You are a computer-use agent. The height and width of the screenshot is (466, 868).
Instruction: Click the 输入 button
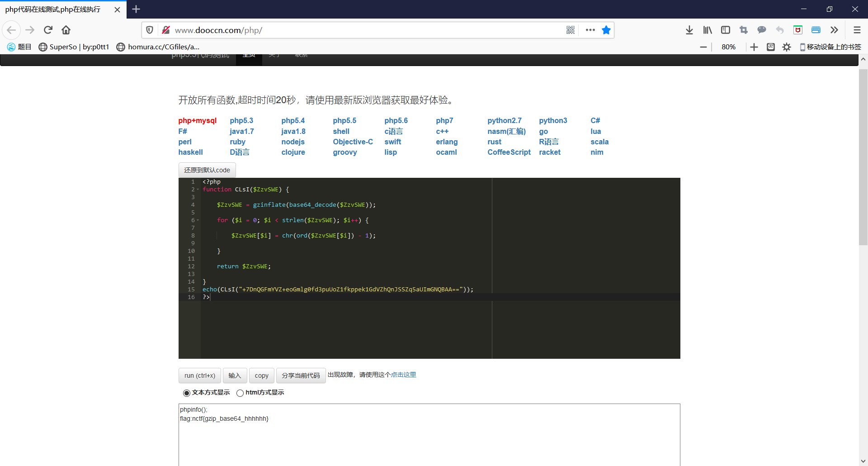click(x=235, y=376)
